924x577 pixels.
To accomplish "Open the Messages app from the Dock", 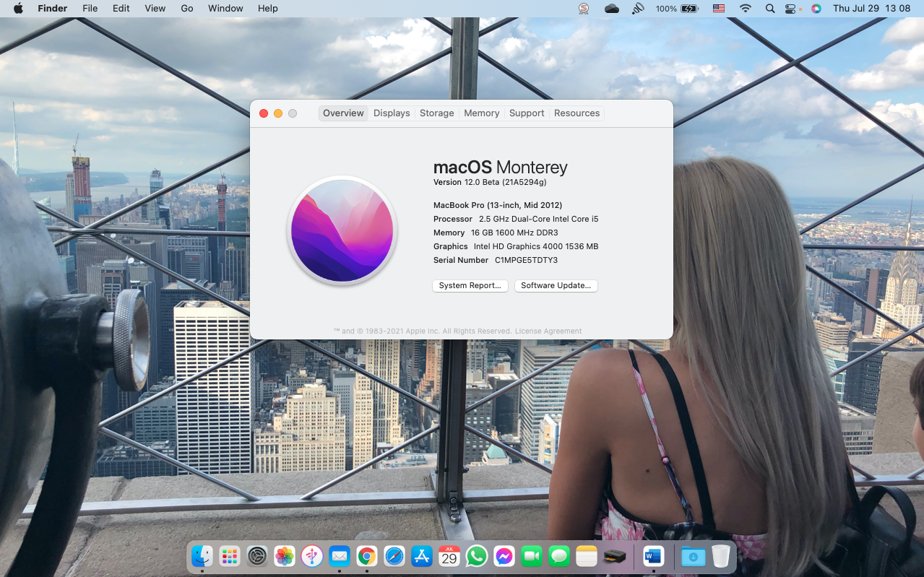I will [559, 556].
